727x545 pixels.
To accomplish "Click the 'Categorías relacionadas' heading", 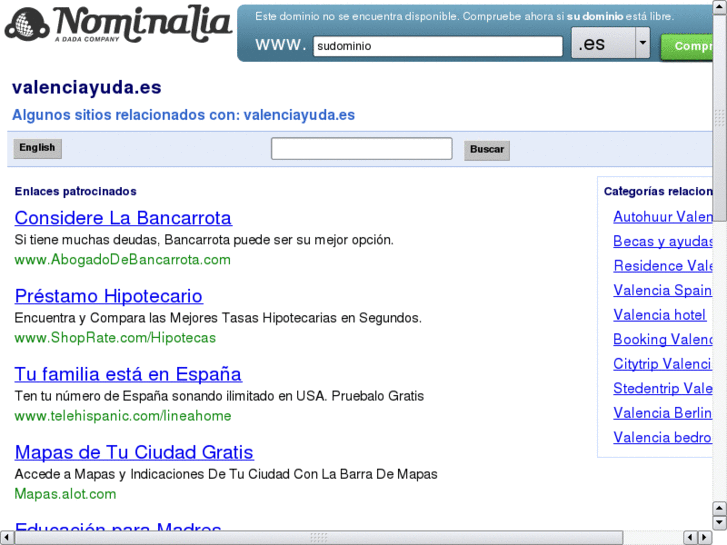I will click(x=658, y=191).
